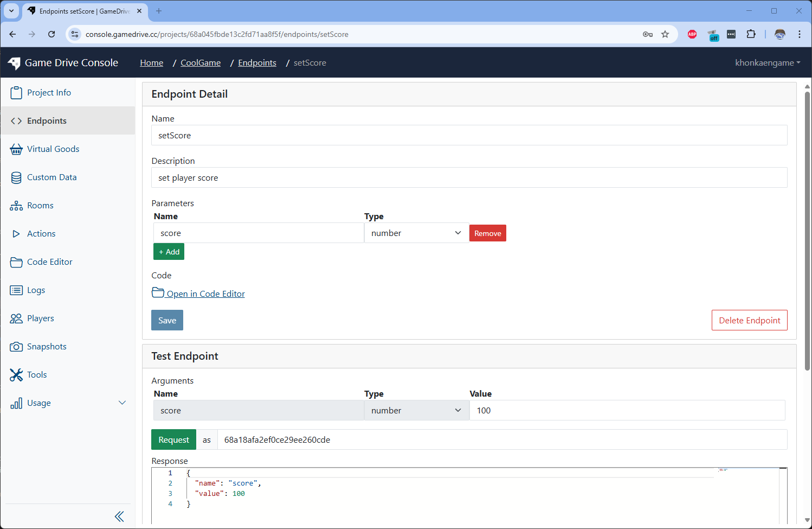Open Snapshots camera icon
The width and height of the screenshot is (812, 529).
pyautogui.click(x=16, y=347)
